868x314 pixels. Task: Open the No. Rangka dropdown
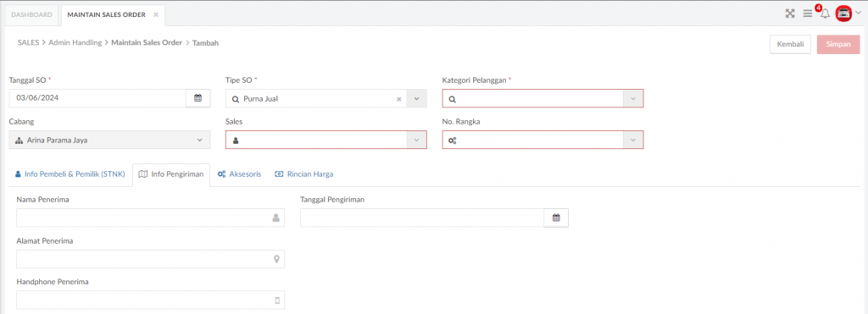tap(542, 140)
